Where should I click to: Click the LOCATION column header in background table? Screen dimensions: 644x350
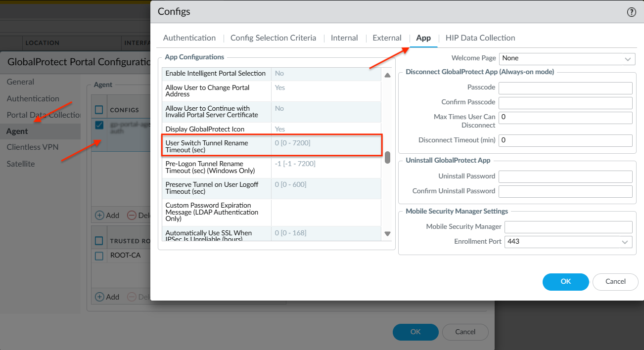click(43, 43)
